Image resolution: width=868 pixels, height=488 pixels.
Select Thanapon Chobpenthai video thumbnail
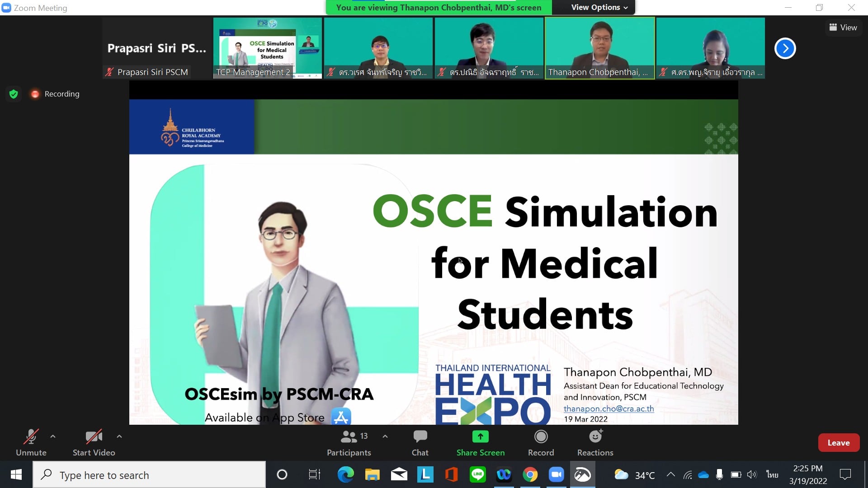coord(600,48)
